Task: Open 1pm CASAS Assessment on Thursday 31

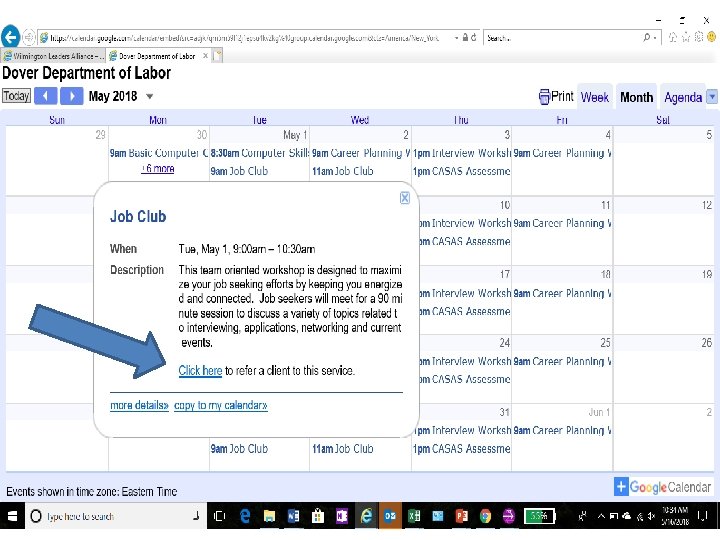Action: click(x=461, y=448)
